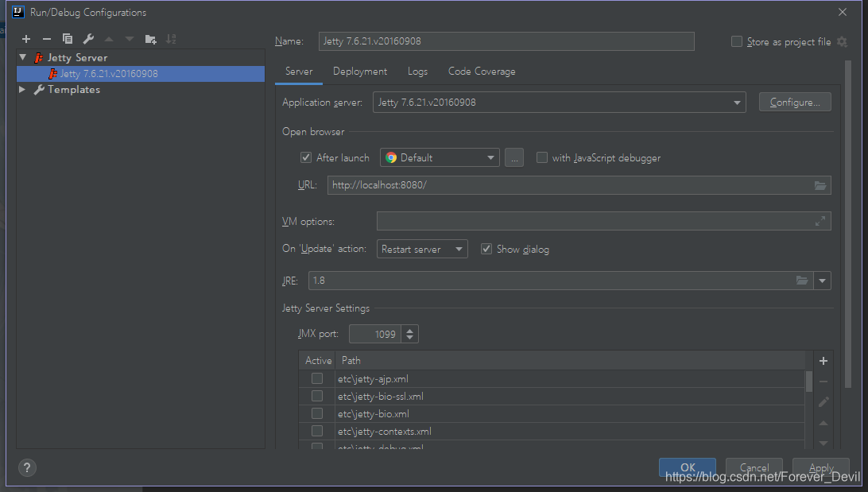Screen dimensions: 868x492
Task: Move configuration up arrow in toolbar
Action: (x=108, y=39)
